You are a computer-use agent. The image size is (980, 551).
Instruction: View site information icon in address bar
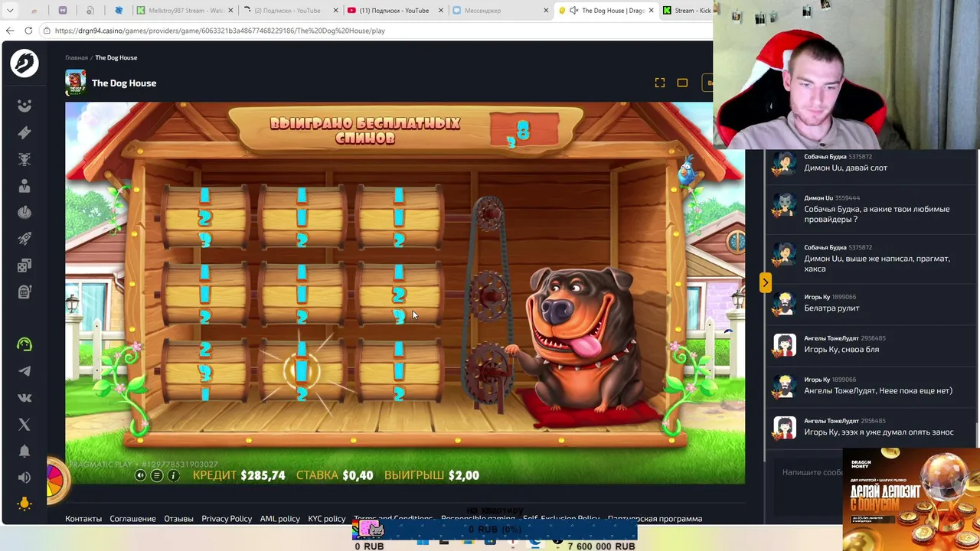tap(47, 31)
